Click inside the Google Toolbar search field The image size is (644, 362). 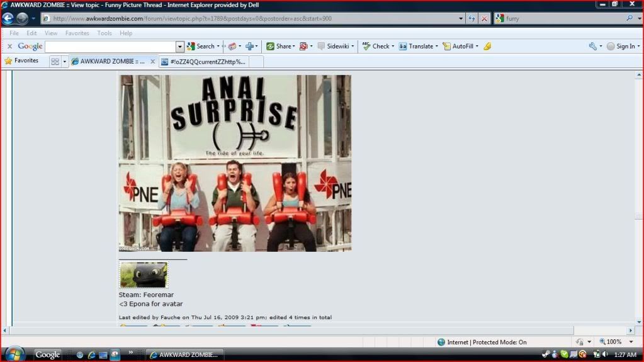(110, 47)
